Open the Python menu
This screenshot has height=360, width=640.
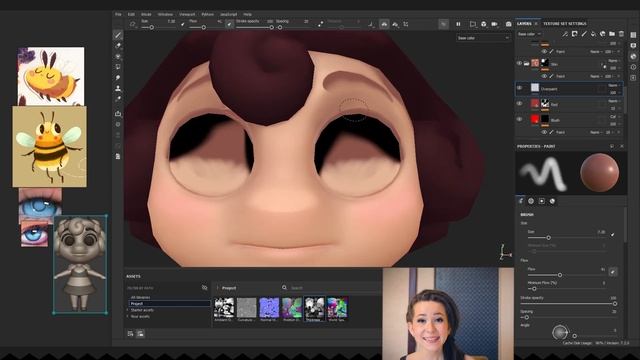pos(207,14)
